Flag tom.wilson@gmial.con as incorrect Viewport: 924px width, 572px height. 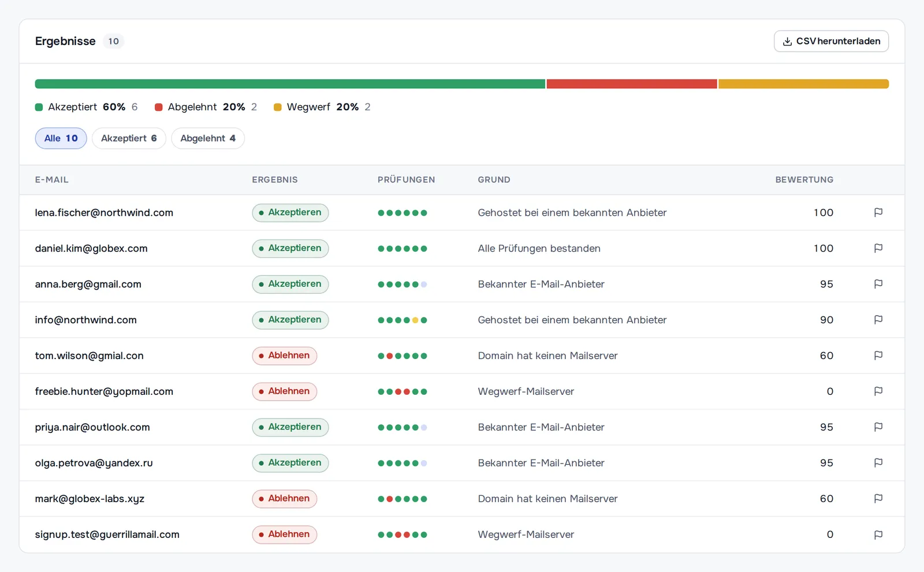pyautogui.click(x=878, y=356)
